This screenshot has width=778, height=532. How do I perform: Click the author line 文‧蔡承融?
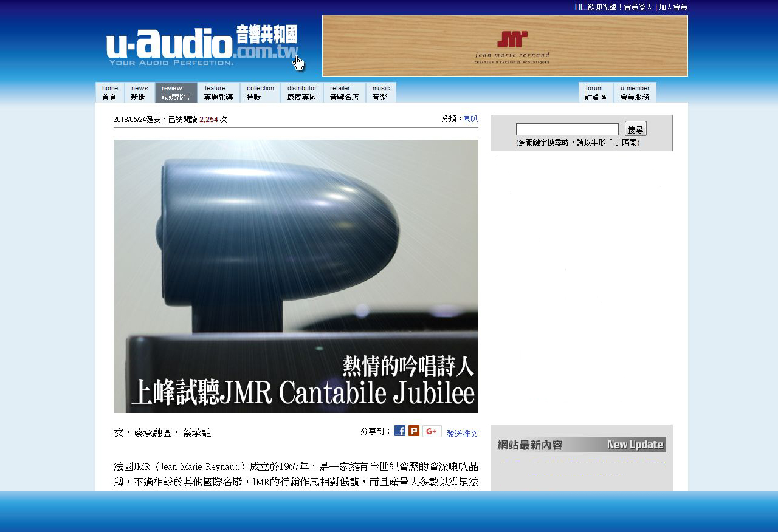click(x=143, y=433)
